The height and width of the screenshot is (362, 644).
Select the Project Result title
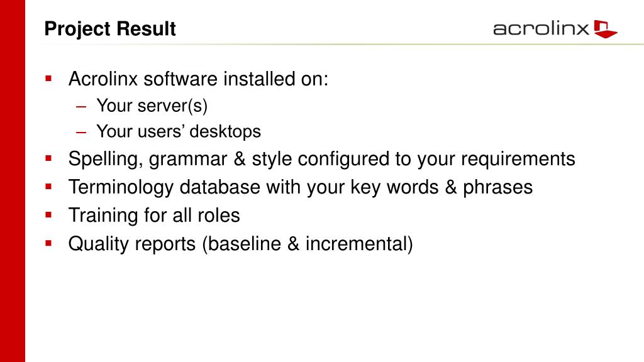click(x=110, y=29)
